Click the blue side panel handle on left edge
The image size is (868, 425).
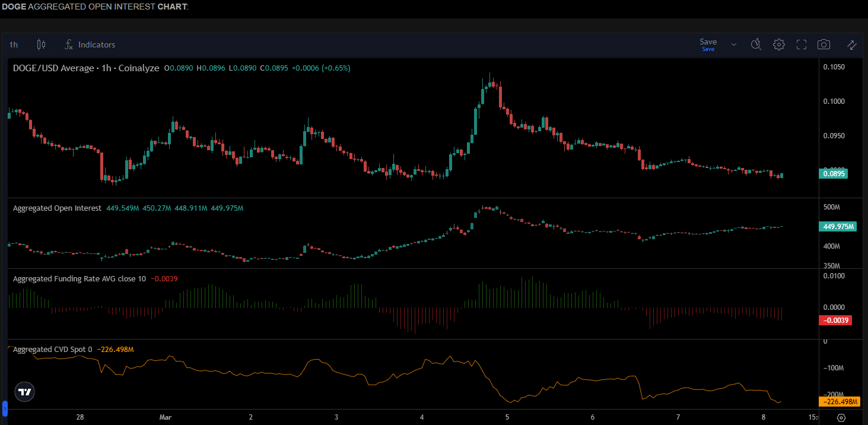click(5, 408)
